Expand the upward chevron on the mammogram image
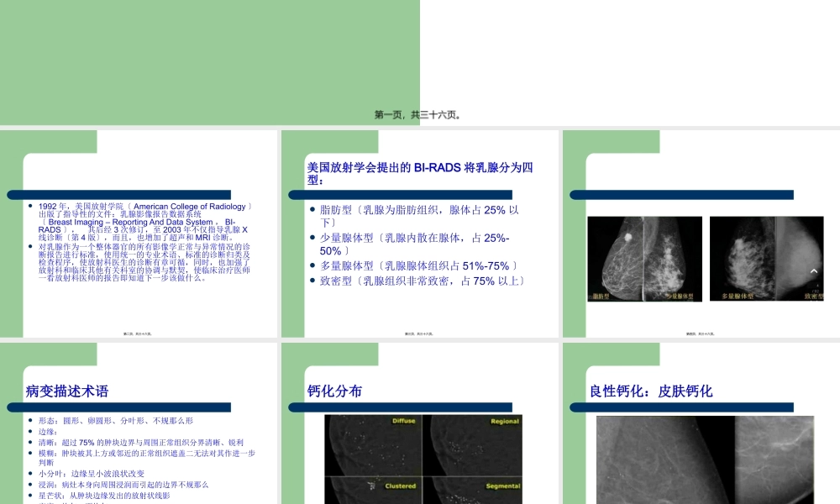This screenshot has width=840, height=504. point(813,271)
